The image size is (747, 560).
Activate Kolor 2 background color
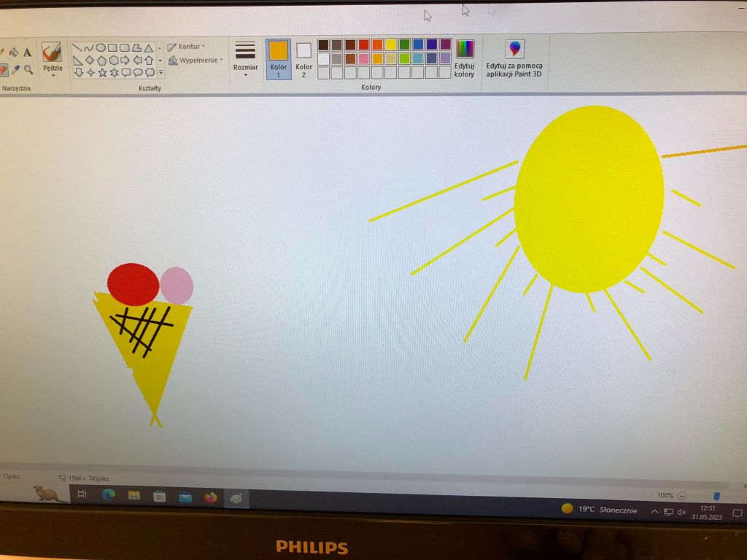click(303, 60)
